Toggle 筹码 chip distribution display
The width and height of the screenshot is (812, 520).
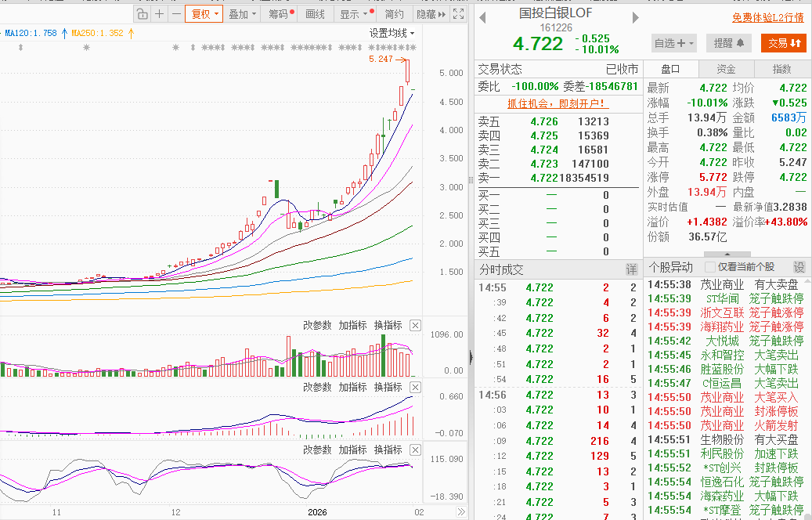[x=280, y=14]
